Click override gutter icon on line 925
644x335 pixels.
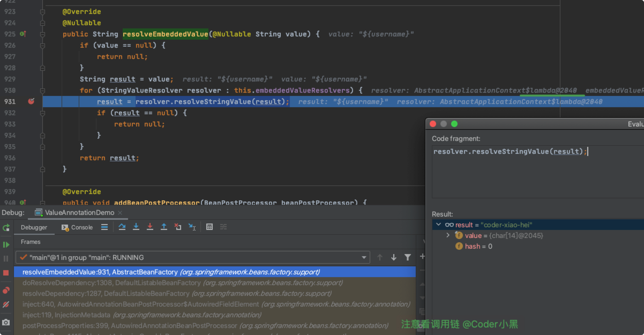click(x=23, y=34)
